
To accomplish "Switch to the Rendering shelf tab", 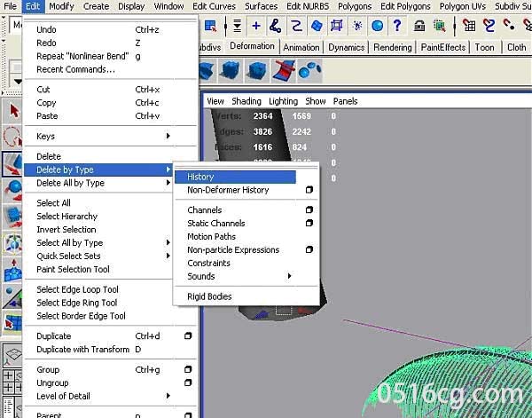I will (x=393, y=48).
